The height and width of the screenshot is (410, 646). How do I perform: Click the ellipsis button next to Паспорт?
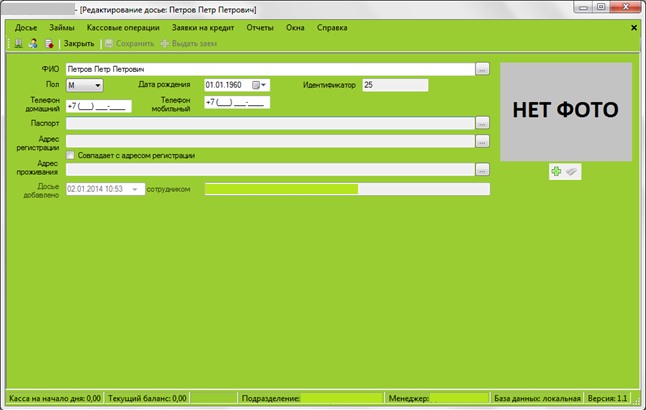pyautogui.click(x=482, y=123)
